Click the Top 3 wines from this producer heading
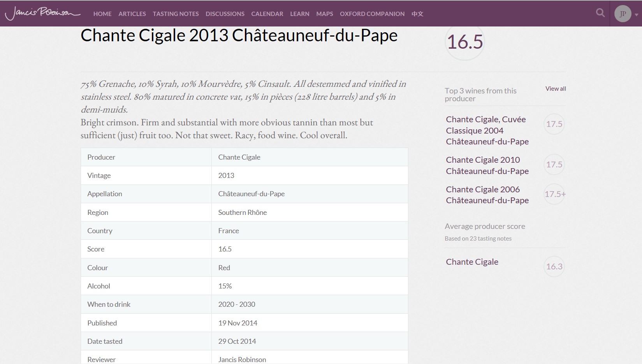This screenshot has width=642, height=364. click(x=480, y=95)
